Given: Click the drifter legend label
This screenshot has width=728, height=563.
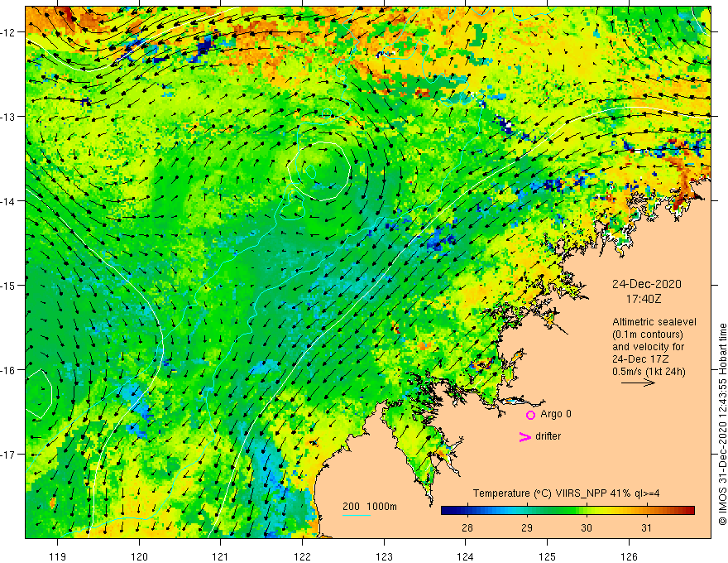Looking at the screenshot, I should click(x=548, y=436).
